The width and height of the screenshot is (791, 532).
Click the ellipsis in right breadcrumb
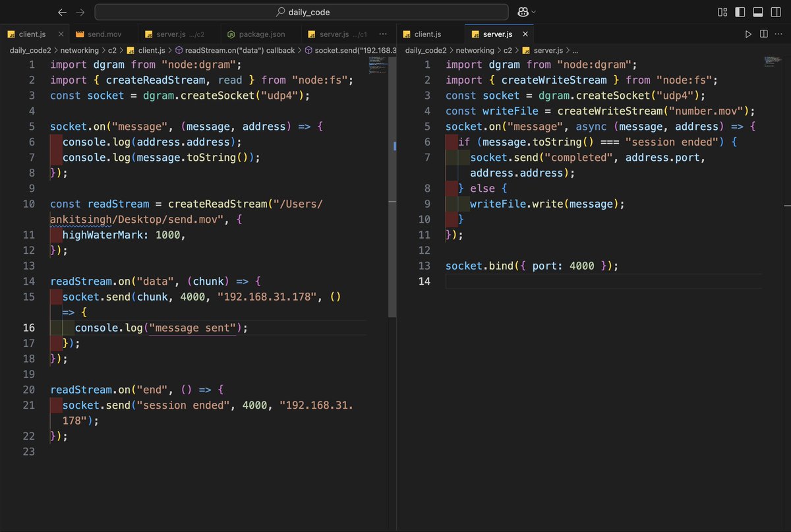click(x=575, y=50)
